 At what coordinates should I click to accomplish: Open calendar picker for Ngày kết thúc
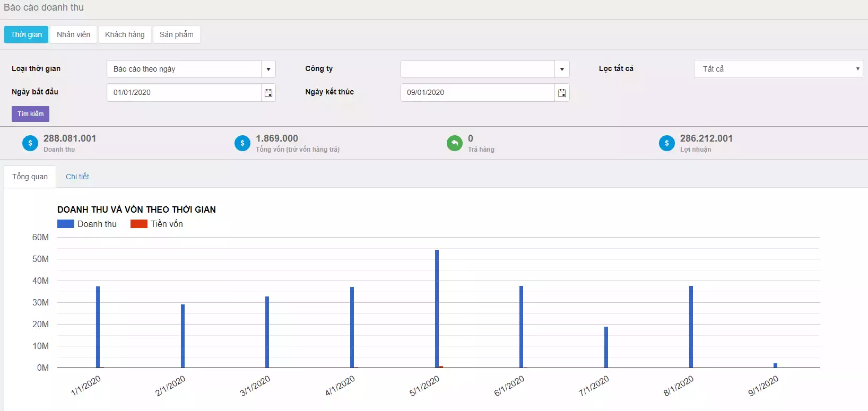click(x=562, y=93)
